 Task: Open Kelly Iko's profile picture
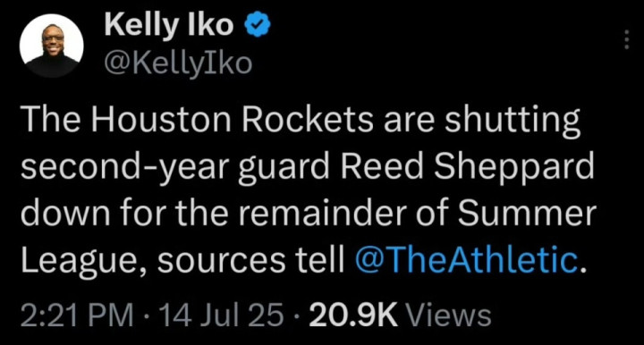(52, 46)
